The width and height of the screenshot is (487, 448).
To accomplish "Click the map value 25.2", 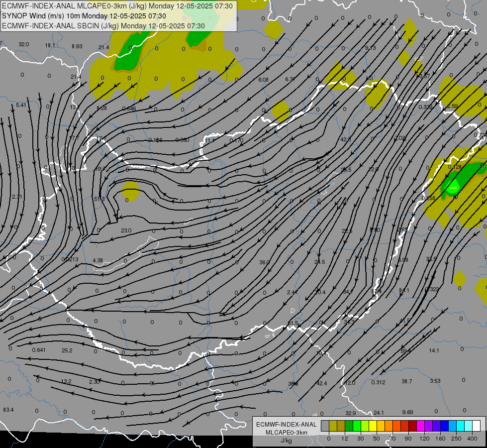I will (67, 350).
